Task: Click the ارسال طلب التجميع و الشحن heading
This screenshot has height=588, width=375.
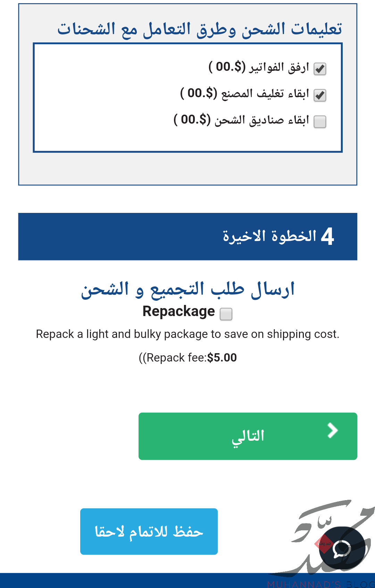Action: [188, 289]
